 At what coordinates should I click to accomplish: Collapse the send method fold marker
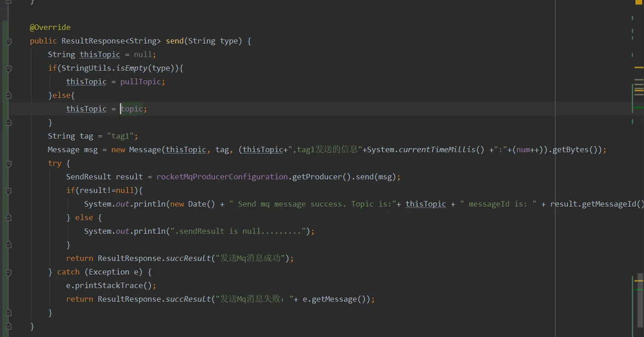coord(8,41)
